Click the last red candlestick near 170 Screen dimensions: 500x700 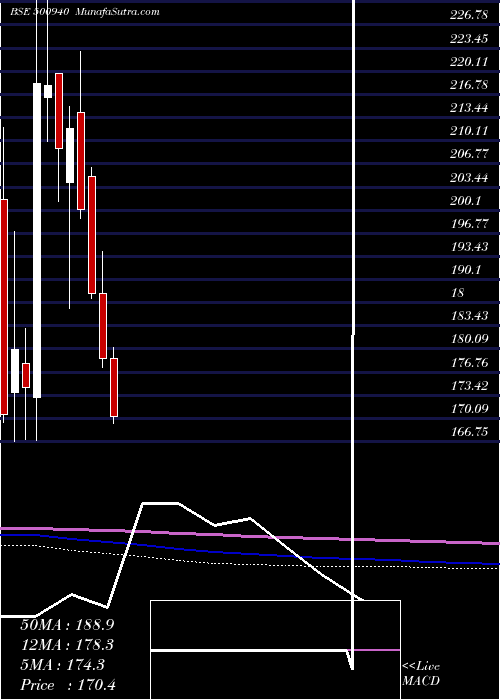tap(114, 387)
